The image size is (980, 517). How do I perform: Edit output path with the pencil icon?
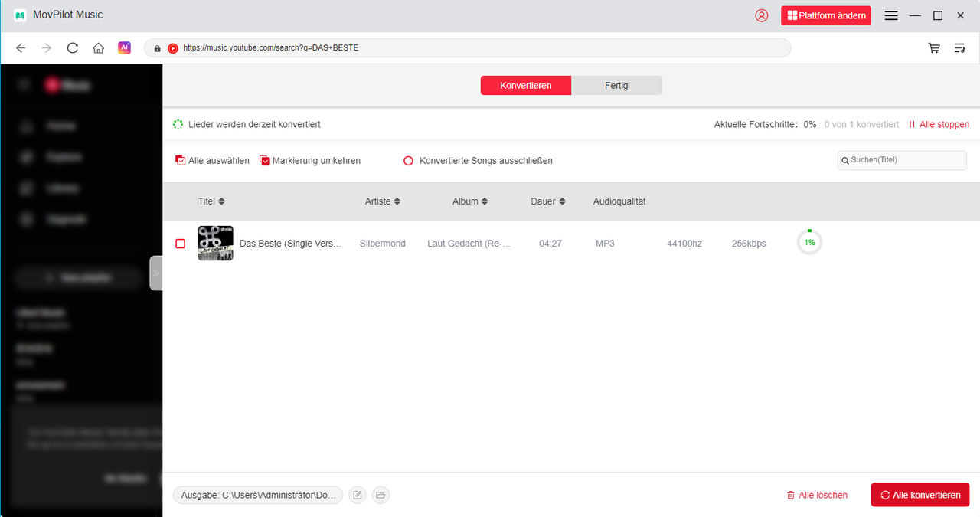pyautogui.click(x=357, y=495)
